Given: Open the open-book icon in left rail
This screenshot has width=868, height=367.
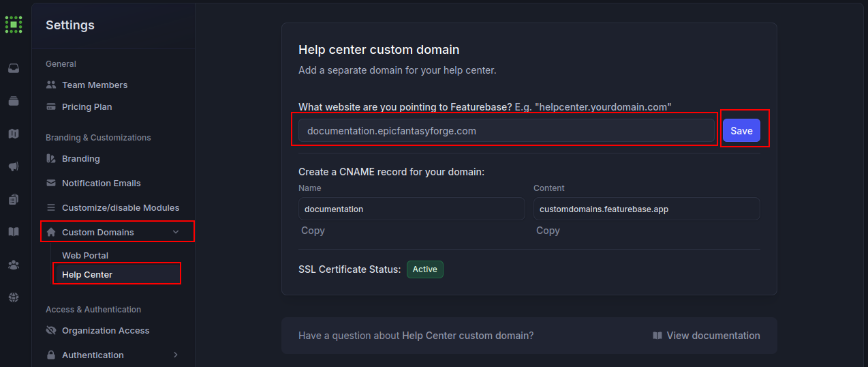Looking at the screenshot, I should pyautogui.click(x=14, y=232).
